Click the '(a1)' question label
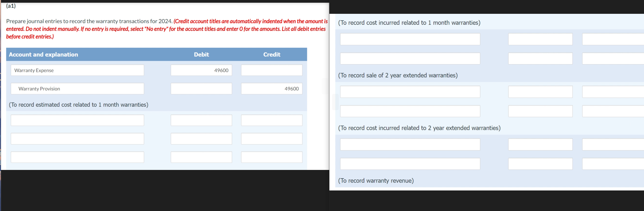The width and height of the screenshot is (644, 211). tap(11, 6)
